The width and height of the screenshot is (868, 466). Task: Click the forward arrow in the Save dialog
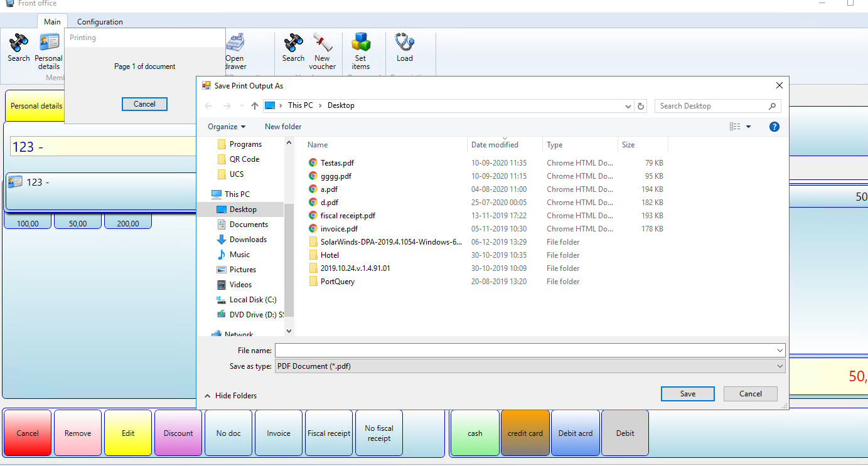(x=227, y=106)
